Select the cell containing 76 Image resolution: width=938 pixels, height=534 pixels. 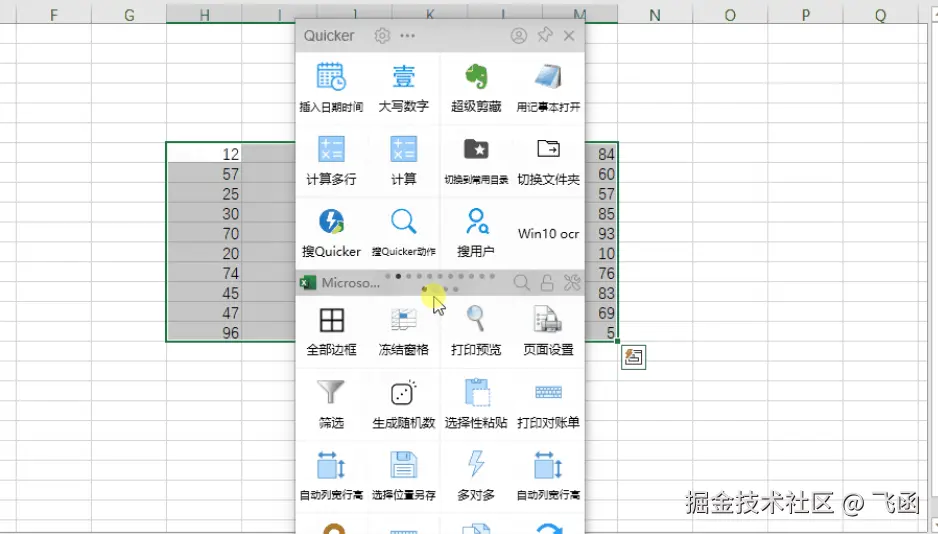601,273
